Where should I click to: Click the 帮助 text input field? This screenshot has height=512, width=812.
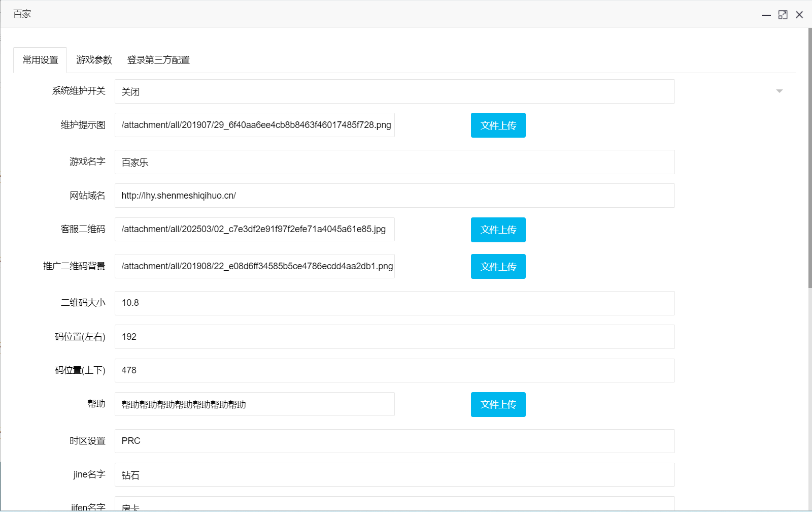(255, 404)
